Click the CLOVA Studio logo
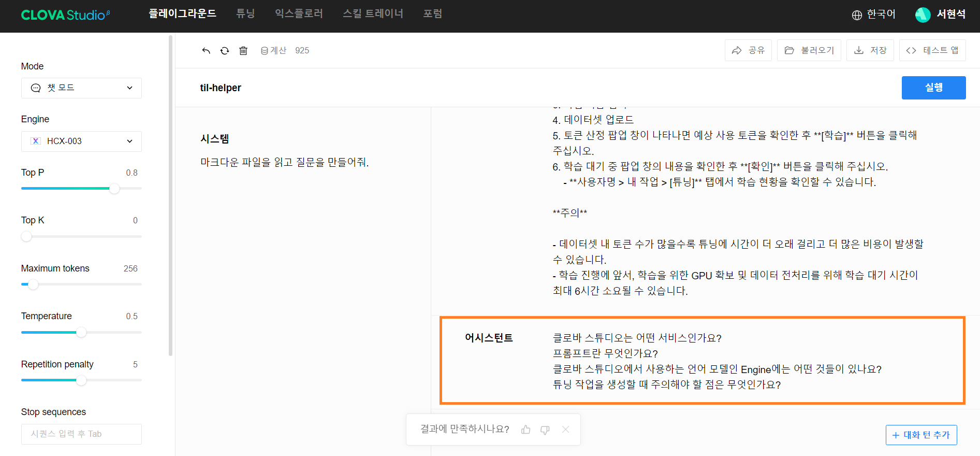The image size is (980, 456). tap(65, 15)
